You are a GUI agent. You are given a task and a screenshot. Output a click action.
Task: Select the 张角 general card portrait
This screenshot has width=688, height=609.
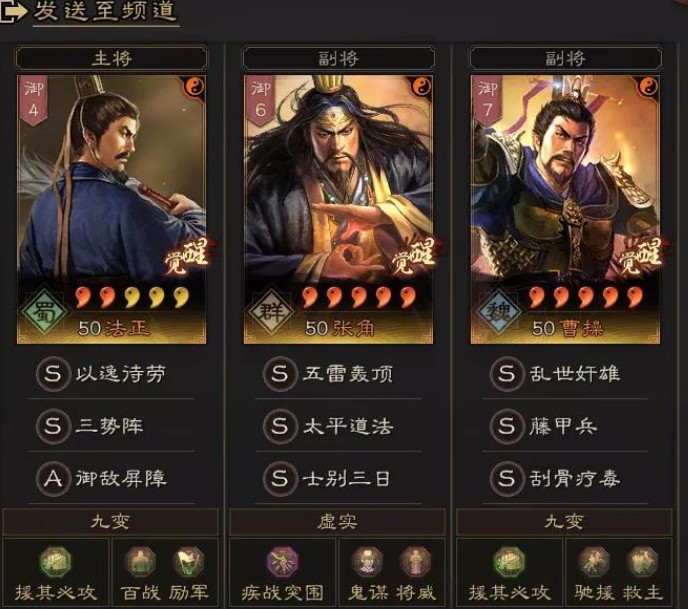point(338,209)
